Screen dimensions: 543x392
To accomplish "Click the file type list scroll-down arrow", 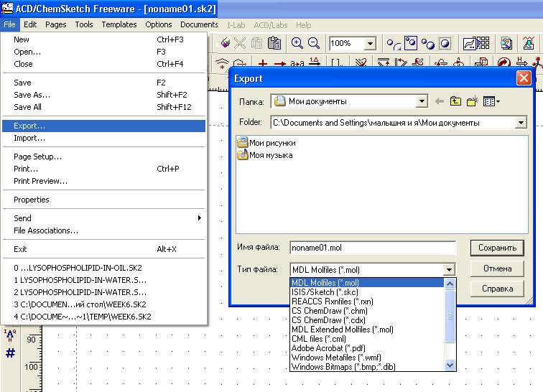I will click(x=450, y=365).
